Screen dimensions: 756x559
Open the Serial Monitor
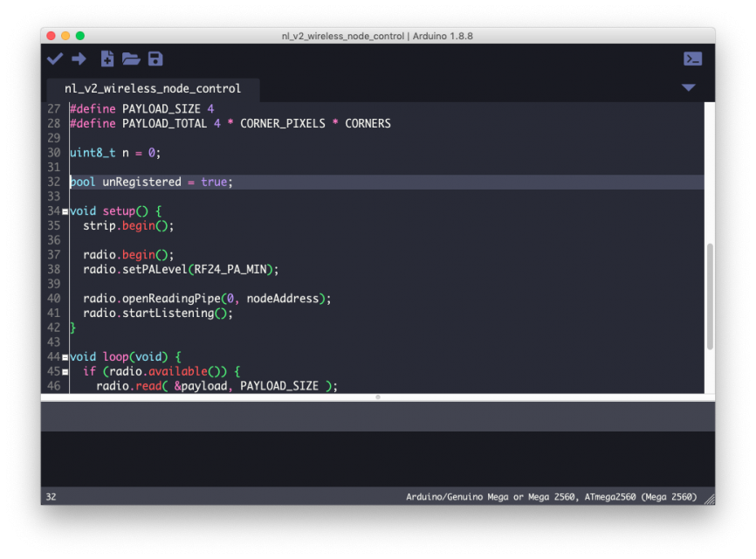click(x=692, y=59)
